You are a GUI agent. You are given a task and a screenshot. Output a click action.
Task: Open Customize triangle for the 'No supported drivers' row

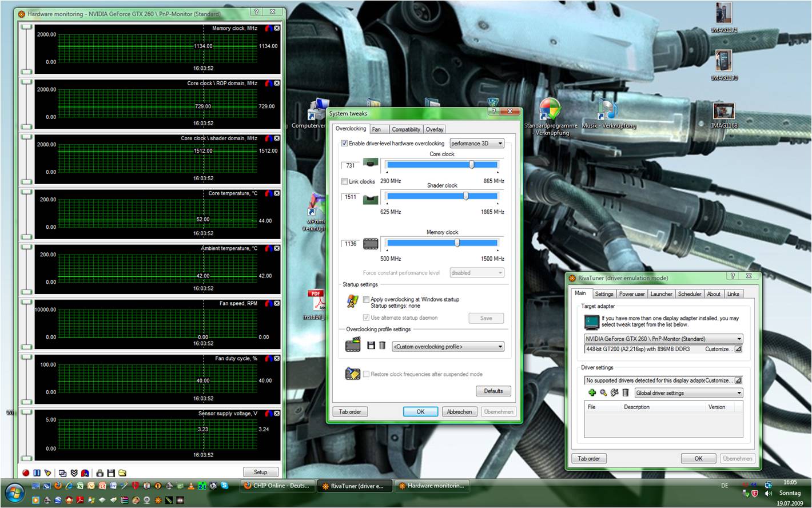738,380
